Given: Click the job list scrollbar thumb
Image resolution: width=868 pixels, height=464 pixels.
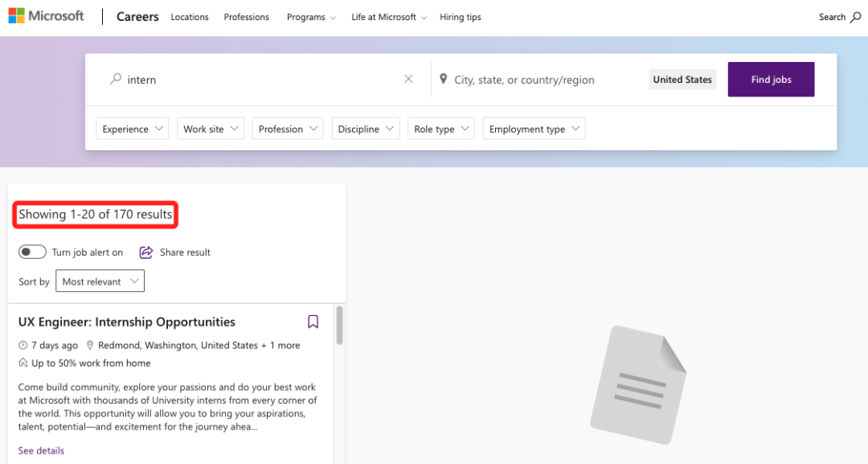Looking at the screenshot, I should click(339, 325).
